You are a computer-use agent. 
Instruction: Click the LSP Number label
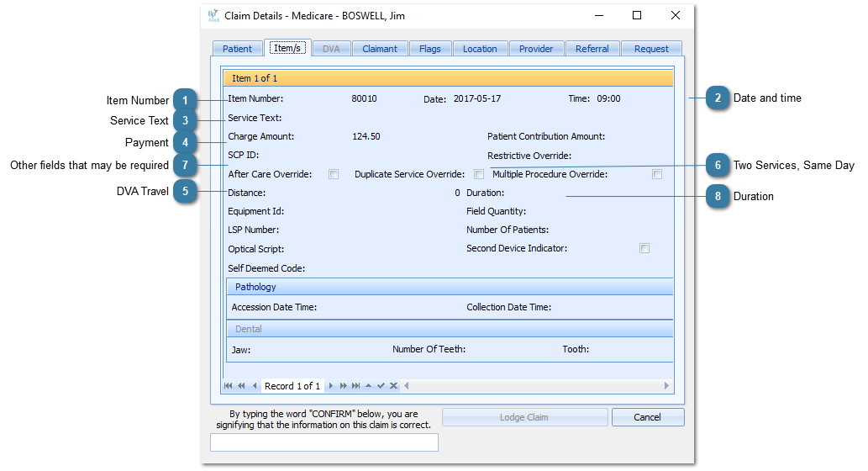click(254, 230)
